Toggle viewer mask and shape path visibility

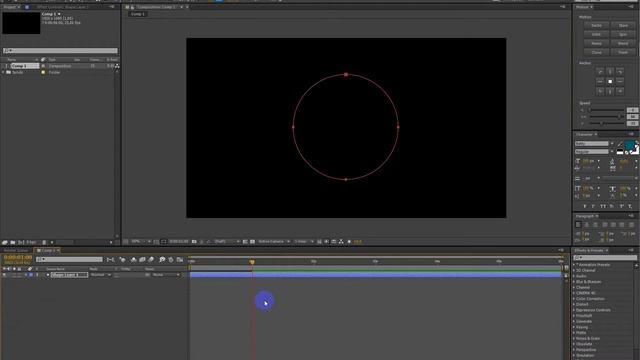click(x=164, y=242)
